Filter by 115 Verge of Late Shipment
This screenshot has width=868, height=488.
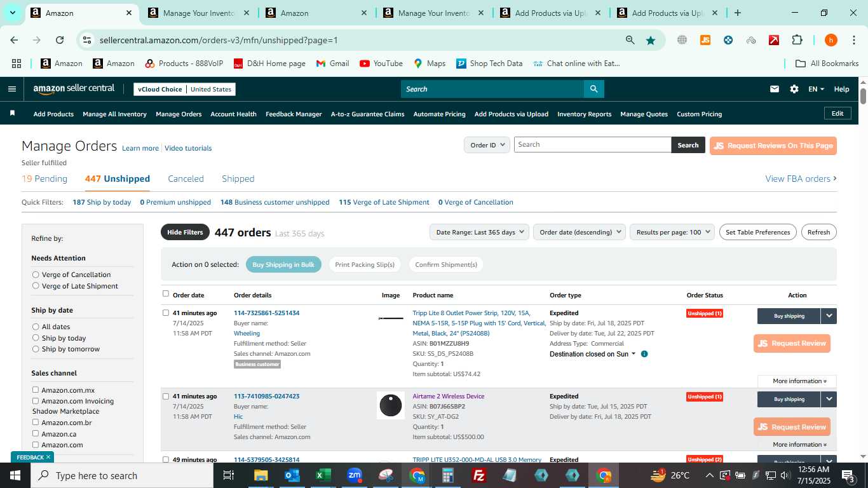[384, 202]
